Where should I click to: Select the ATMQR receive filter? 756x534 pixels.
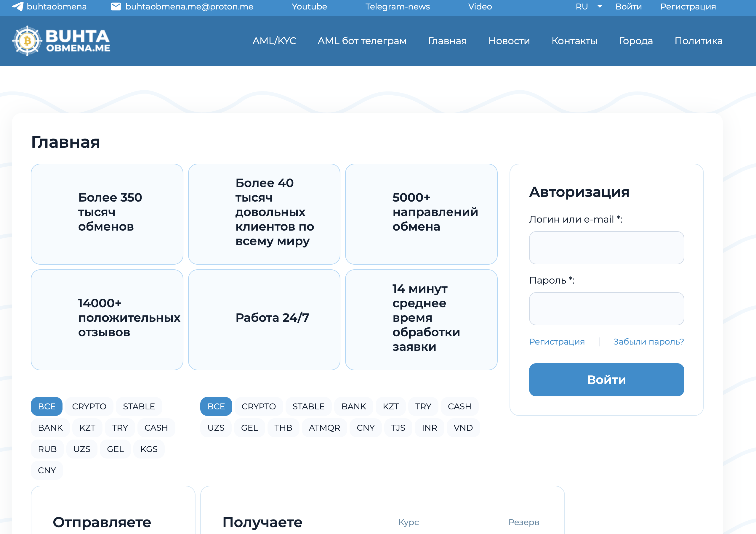324,428
